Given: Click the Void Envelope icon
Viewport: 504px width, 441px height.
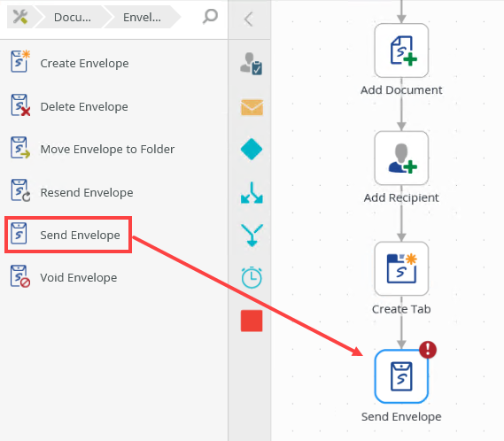Looking at the screenshot, I should [x=19, y=275].
